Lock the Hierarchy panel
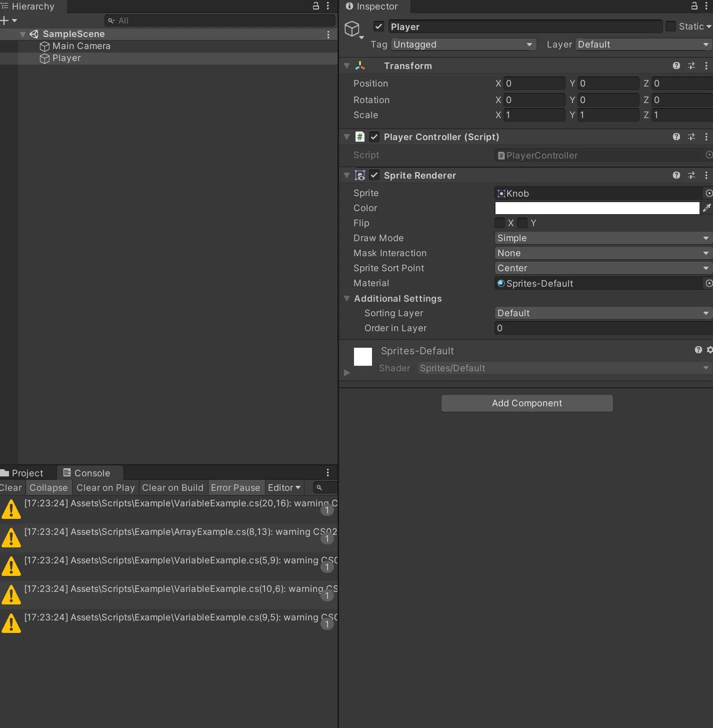This screenshot has width=713, height=728. pyautogui.click(x=316, y=6)
